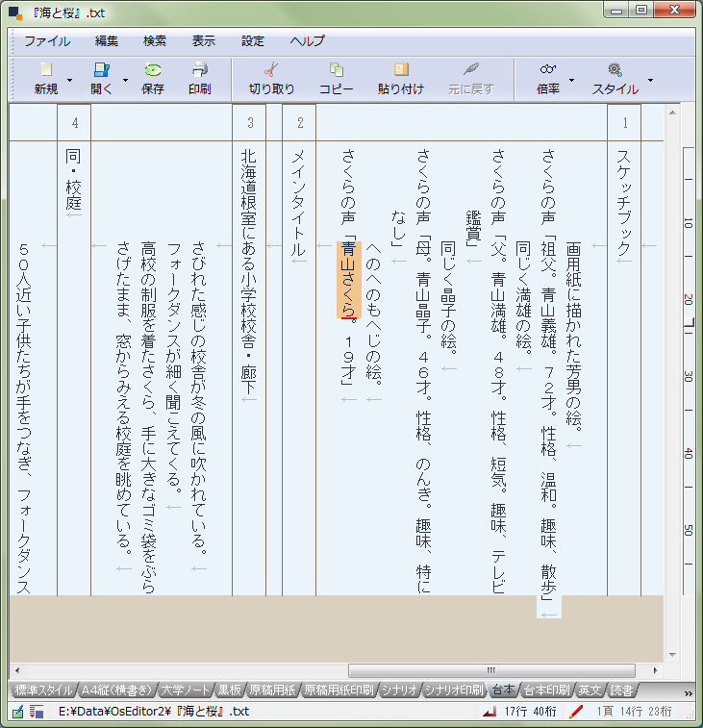The width and height of the screenshot is (703, 728).
Task: Click the app icon in the title bar
Action: (15, 13)
